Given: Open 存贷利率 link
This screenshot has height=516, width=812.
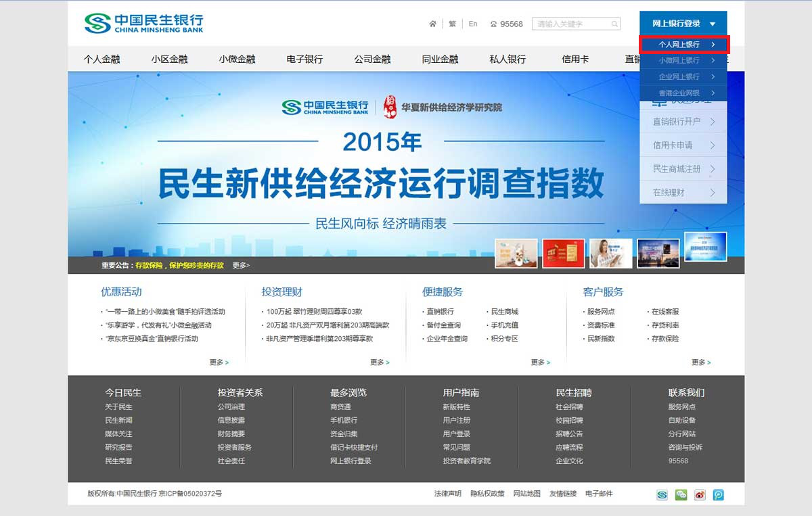Looking at the screenshot, I should [x=665, y=325].
